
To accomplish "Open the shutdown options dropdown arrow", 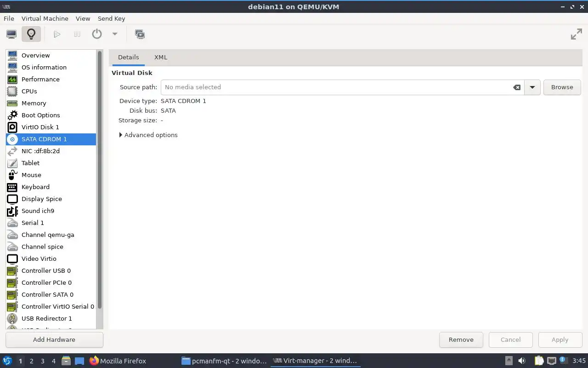I will tap(115, 34).
